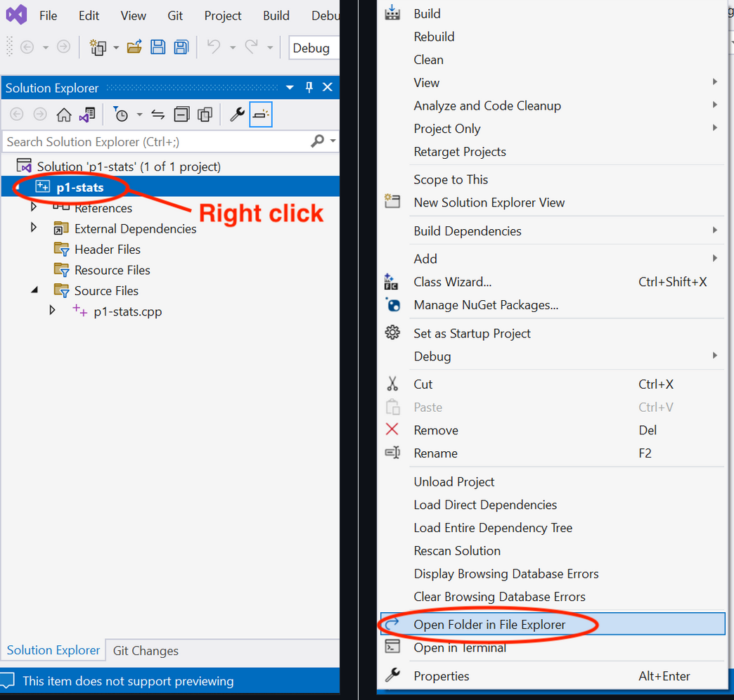Click the Navigate Forward toolbar icon
Viewport: 734px width, 700px height.
[x=64, y=47]
